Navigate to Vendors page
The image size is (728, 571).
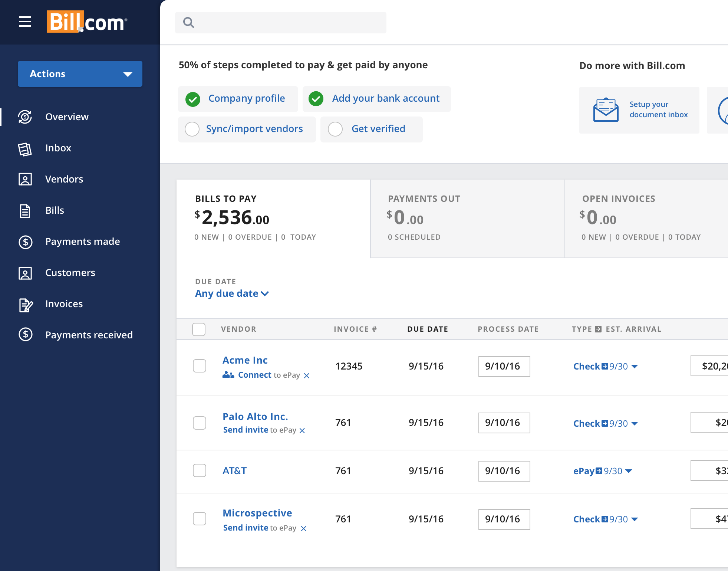coord(64,179)
